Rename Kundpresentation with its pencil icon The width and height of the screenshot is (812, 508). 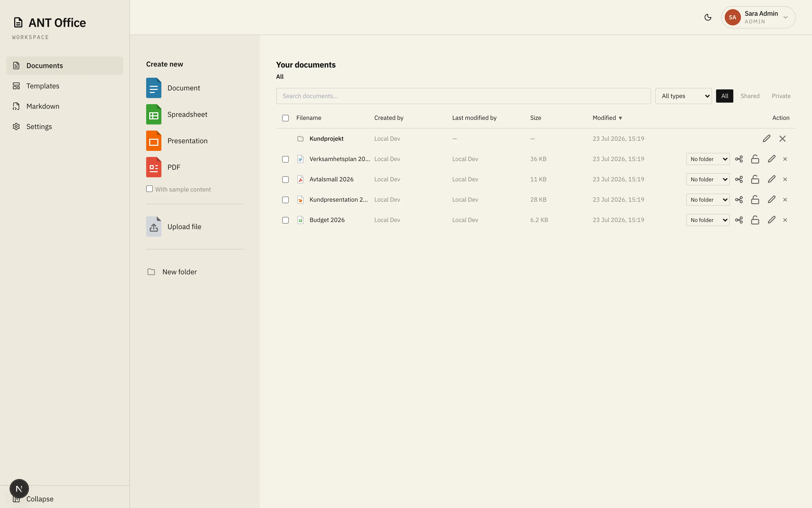pos(771,200)
